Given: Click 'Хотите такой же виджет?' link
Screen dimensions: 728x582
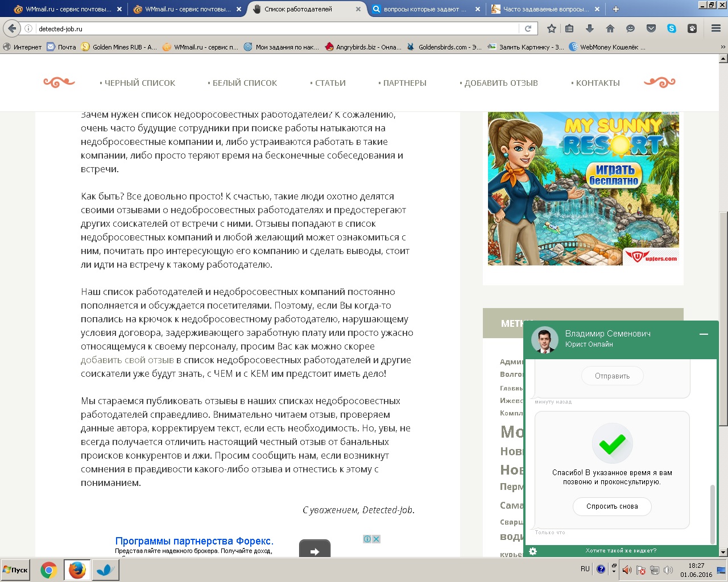Looking at the screenshot, I should pyautogui.click(x=621, y=551).
